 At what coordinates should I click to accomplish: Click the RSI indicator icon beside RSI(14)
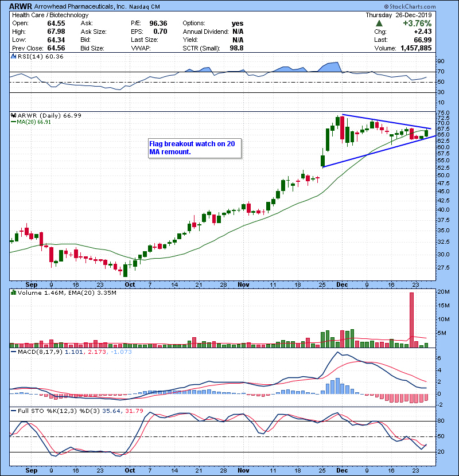coord(13,56)
